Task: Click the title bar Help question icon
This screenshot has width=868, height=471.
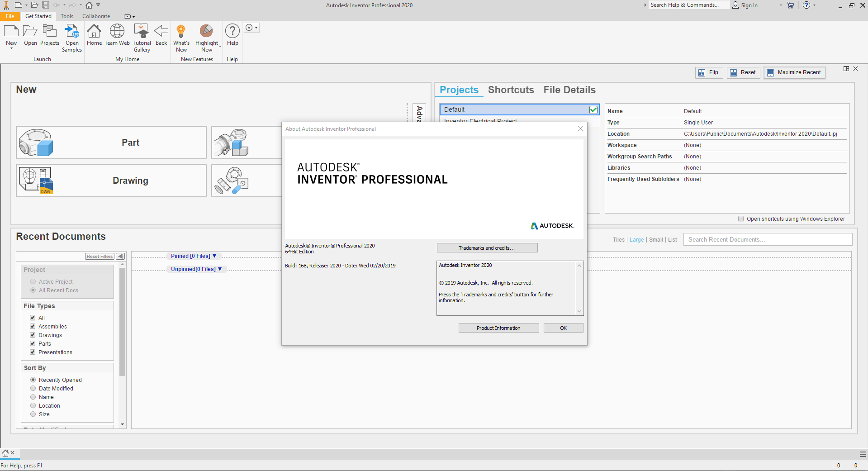Action: (x=806, y=5)
